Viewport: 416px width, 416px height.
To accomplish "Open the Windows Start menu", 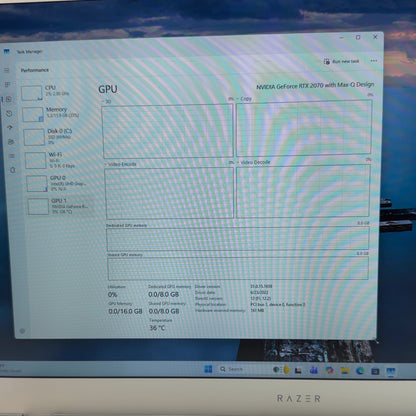I will [x=208, y=369].
